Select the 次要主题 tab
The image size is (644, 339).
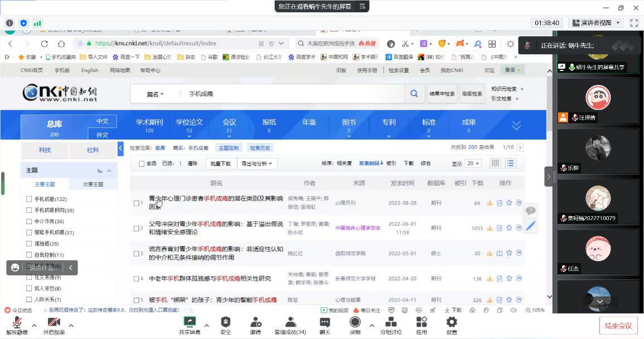pos(93,184)
